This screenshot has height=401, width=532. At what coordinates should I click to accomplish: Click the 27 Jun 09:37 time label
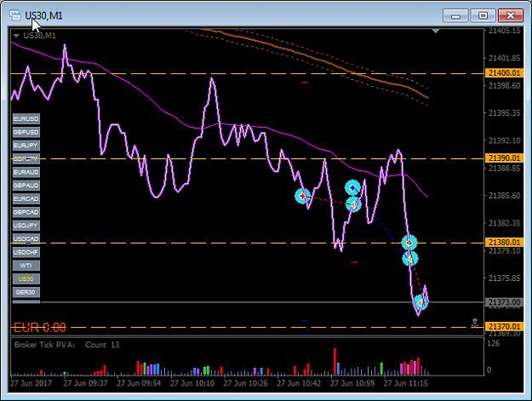pos(85,383)
